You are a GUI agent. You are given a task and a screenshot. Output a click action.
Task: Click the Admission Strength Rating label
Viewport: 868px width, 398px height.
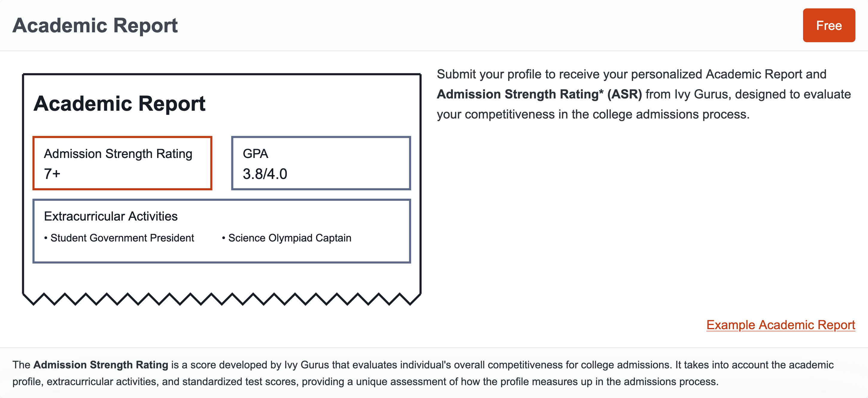(118, 154)
